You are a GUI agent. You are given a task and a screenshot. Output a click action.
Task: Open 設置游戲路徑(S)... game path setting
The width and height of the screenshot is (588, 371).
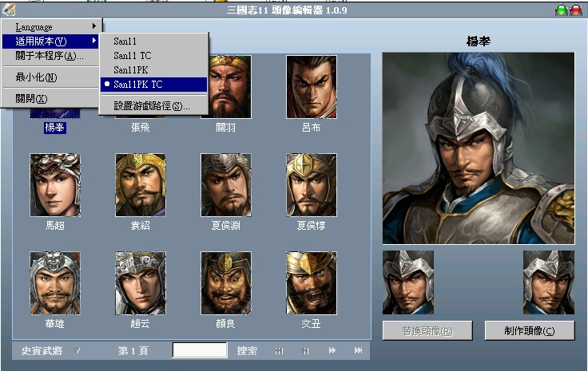[x=153, y=106]
